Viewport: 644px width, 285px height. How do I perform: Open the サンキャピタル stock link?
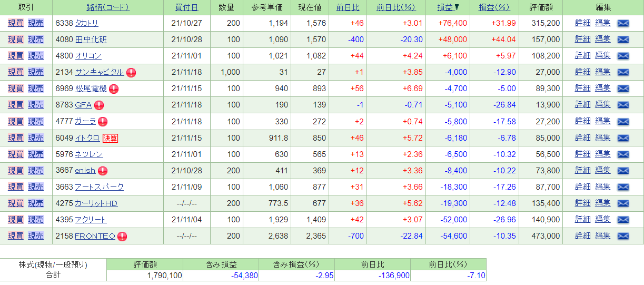click(99, 72)
